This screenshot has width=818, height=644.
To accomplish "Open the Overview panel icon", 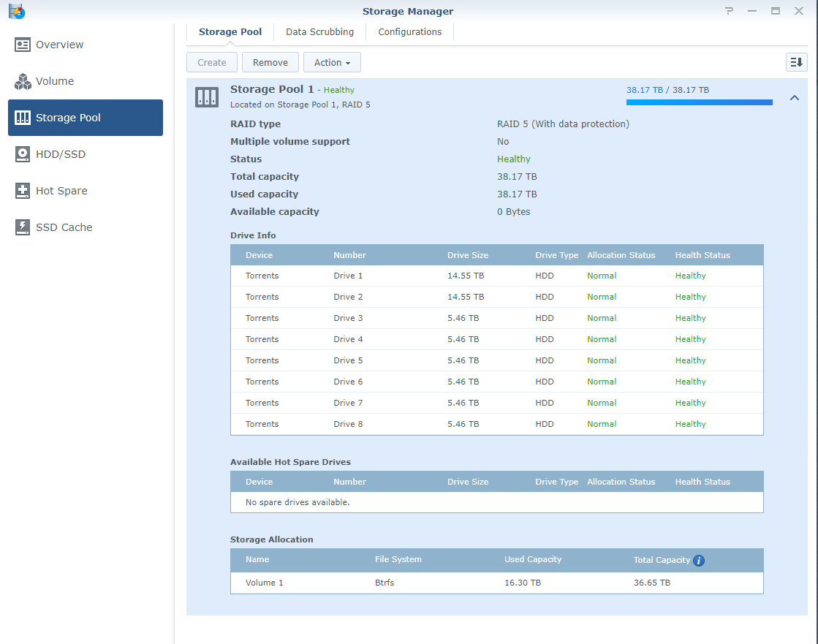I will [x=23, y=45].
